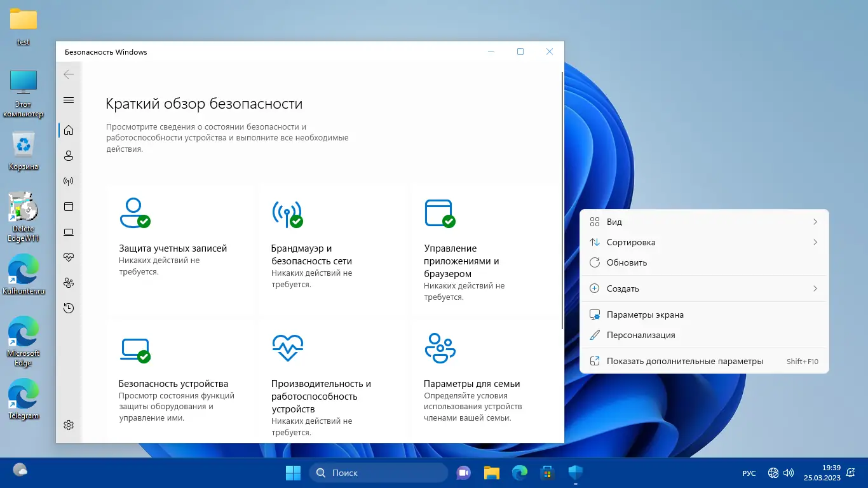Open Microsoft Edge from the taskbar

click(520, 473)
